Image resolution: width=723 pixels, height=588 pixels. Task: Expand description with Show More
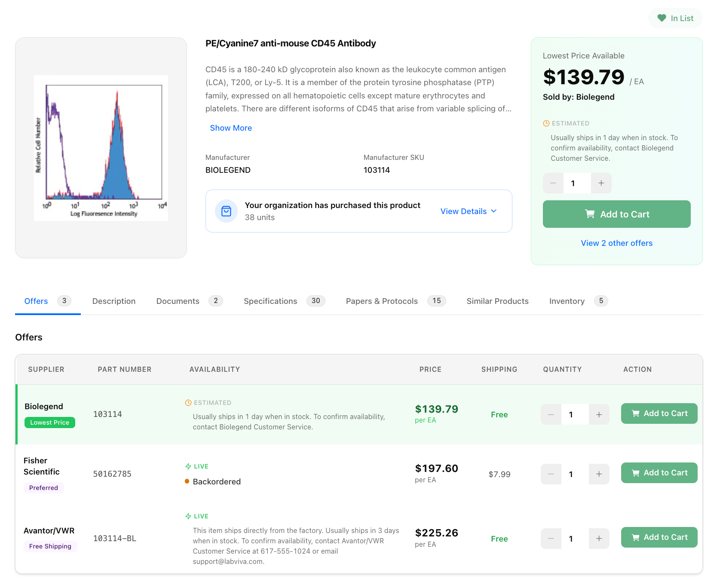tap(231, 128)
